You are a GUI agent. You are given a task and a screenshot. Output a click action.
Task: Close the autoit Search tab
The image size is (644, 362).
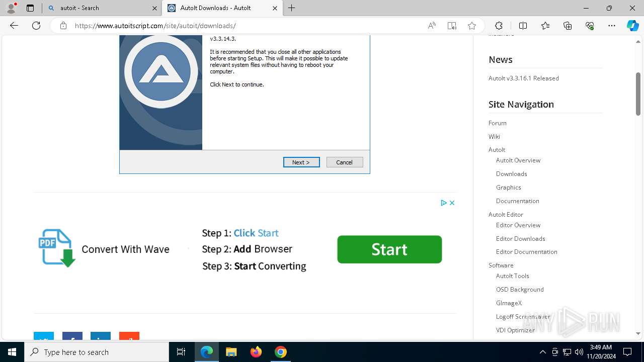click(154, 8)
